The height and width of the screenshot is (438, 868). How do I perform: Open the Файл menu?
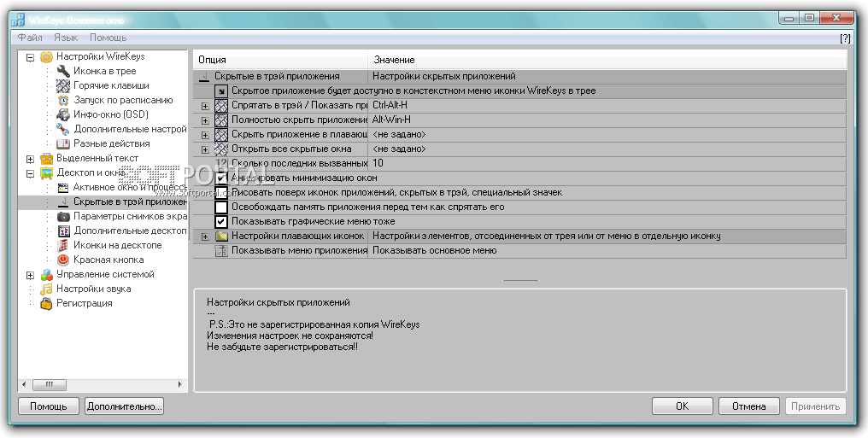click(x=30, y=38)
